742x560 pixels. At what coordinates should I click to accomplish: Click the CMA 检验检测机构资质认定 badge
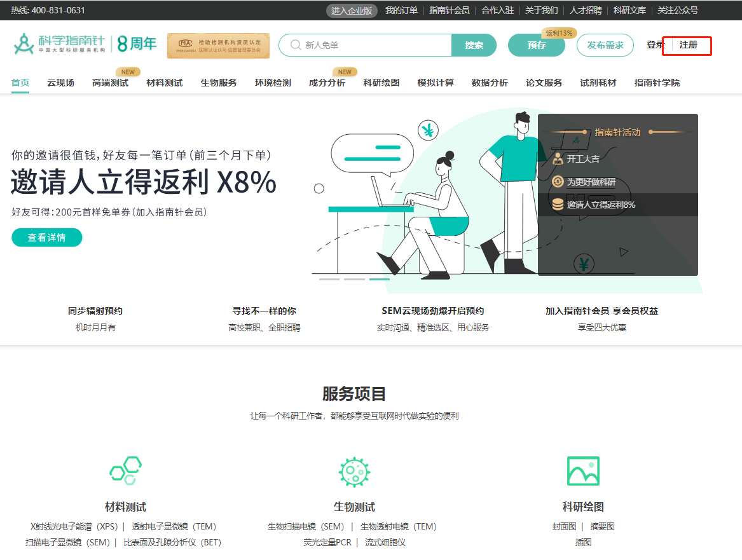[x=217, y=45]
